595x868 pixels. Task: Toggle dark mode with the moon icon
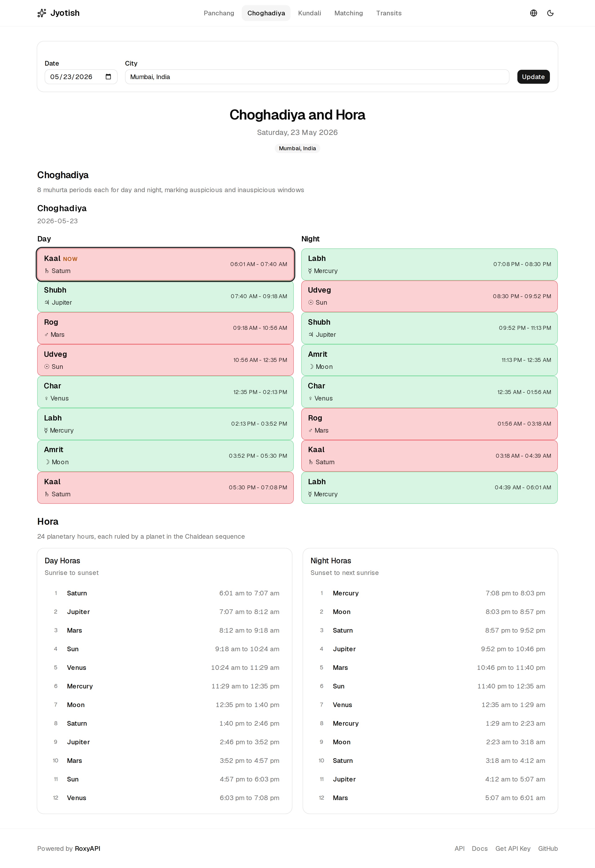(x=550, y=13)
